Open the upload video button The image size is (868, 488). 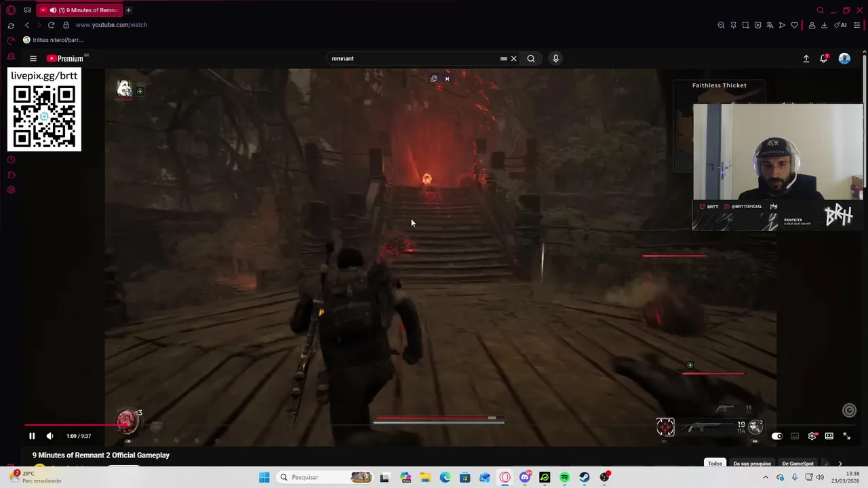(806, 58)
